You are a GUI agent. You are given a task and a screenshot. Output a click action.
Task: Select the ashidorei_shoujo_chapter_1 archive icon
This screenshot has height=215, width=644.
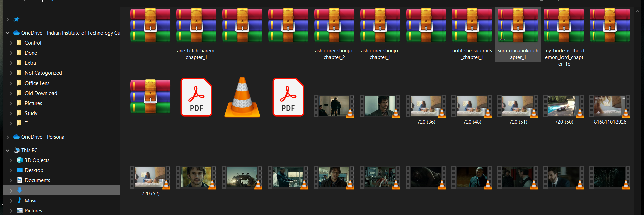(x=380, y=25)
